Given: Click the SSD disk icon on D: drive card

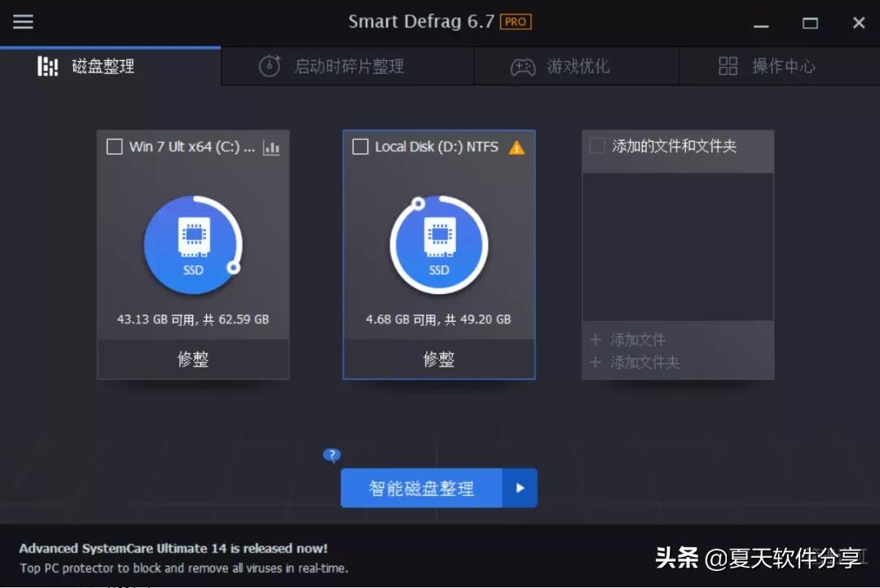Looking at the screenshot, I should 439,243.
